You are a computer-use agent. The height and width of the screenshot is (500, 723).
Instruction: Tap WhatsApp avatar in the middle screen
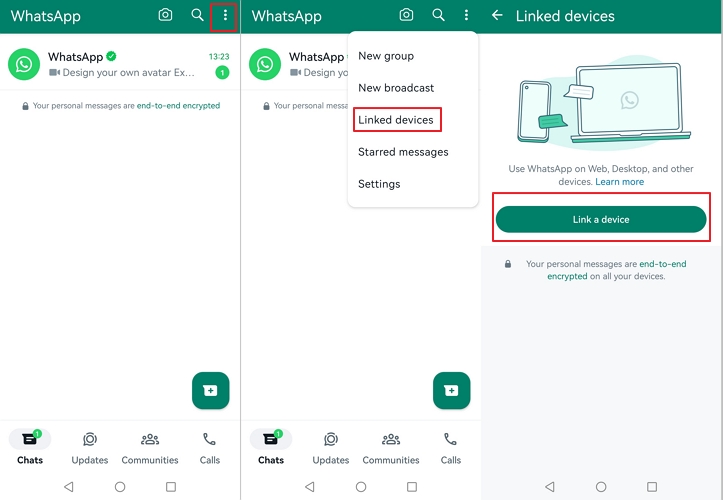click(265, 64)
